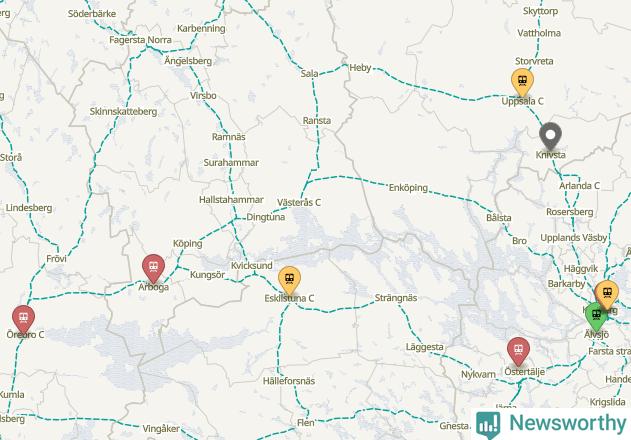Open the yellow train marker near Stockholm
This screenshot has height=440, width=631.
click(x=607, y=294)
